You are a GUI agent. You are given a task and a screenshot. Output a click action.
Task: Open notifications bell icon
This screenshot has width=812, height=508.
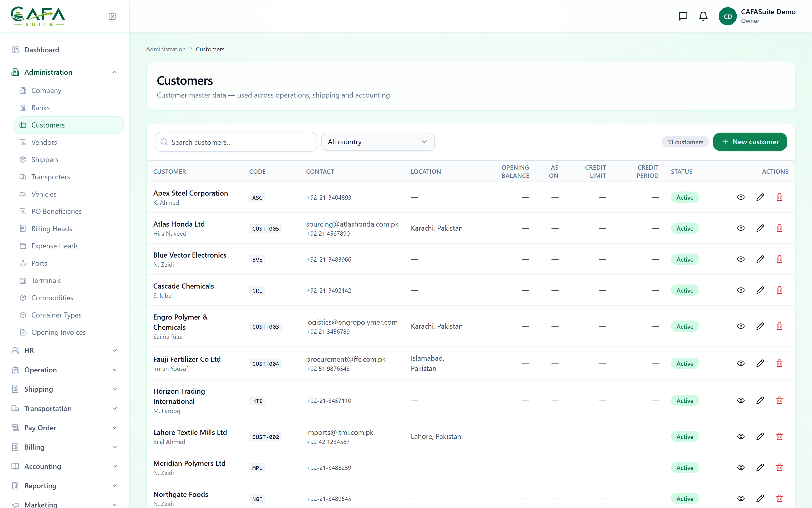point(703,16)
